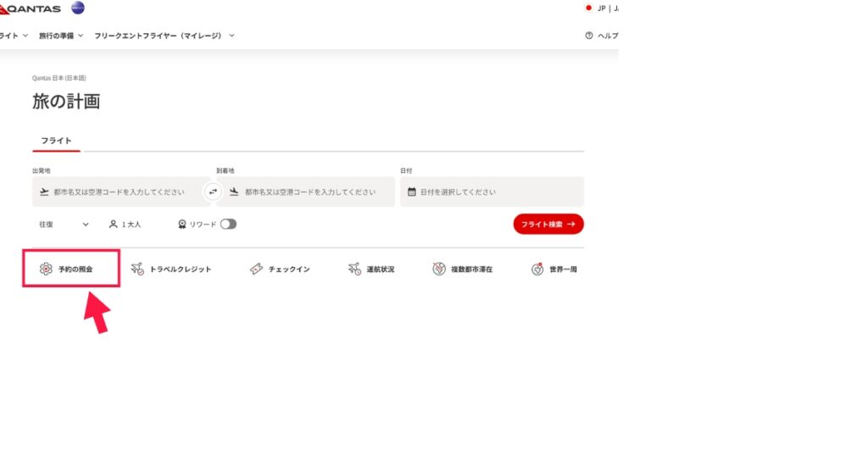Open the 1 大人 passenger selector

click(x=125, y=225)
